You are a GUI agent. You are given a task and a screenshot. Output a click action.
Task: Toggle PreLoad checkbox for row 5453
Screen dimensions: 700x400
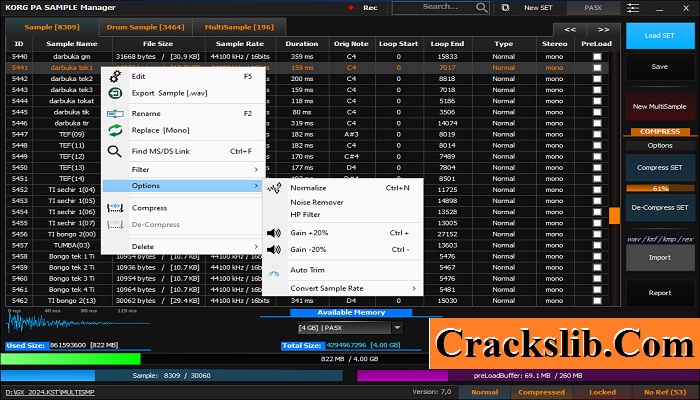point(597,201)
